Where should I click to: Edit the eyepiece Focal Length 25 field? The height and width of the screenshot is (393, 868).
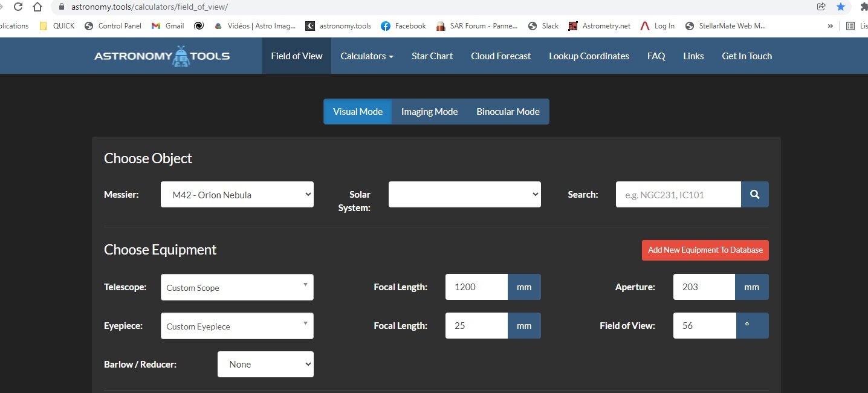click(x=476, y=325)
